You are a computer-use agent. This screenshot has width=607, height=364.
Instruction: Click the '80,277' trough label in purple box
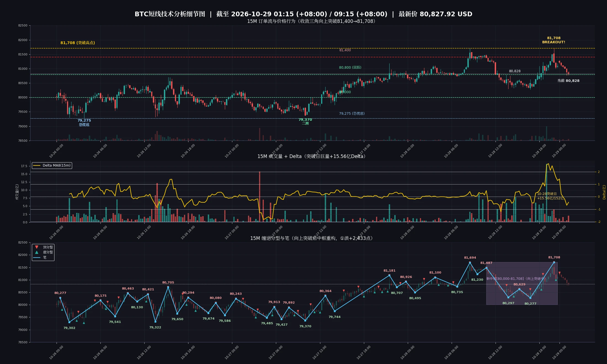click(530, 304)
